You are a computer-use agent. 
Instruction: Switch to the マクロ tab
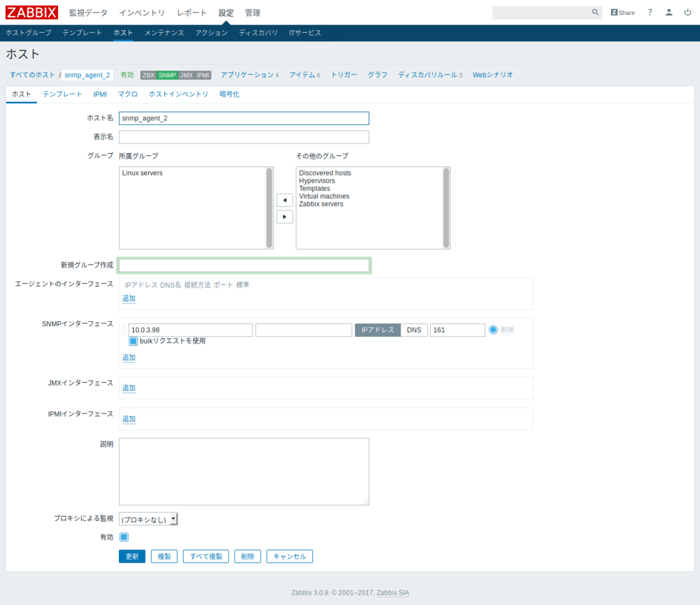click(x=128, y=94)
